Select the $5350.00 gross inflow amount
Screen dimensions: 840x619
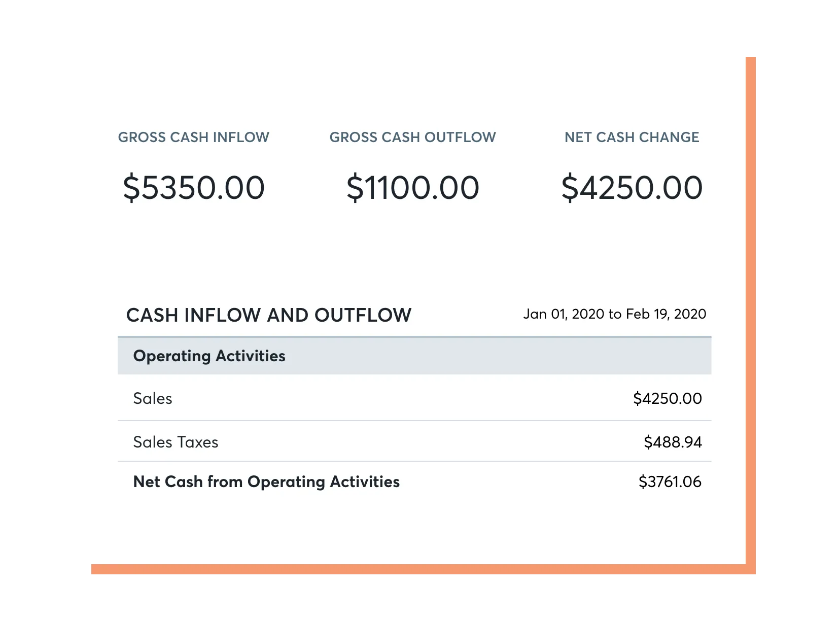pos(194,188)
